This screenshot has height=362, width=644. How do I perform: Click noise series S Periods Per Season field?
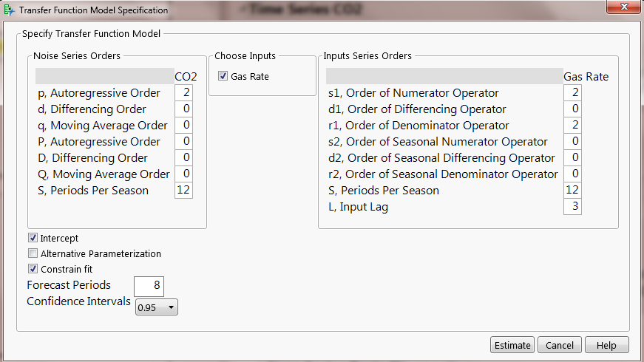[183, 190]
